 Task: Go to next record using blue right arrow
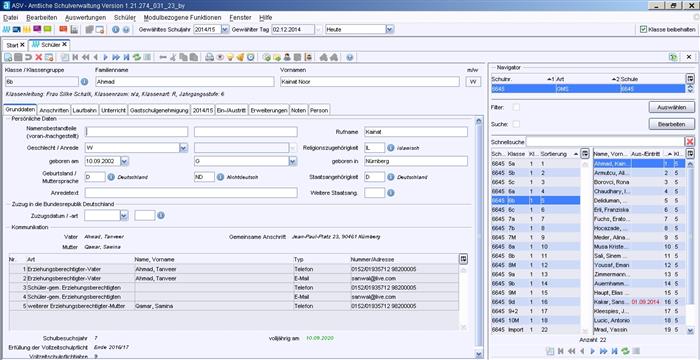coord(105,57)
